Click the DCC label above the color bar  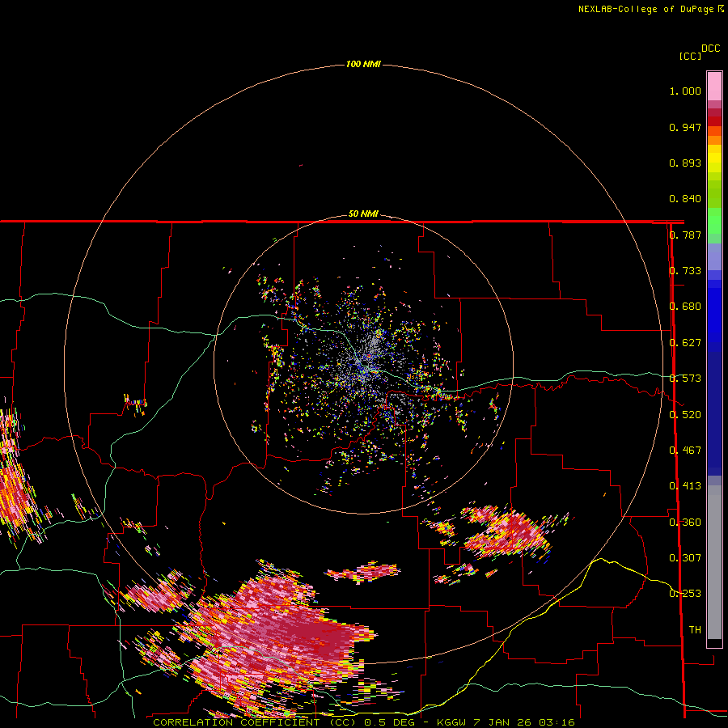point(711,49)
